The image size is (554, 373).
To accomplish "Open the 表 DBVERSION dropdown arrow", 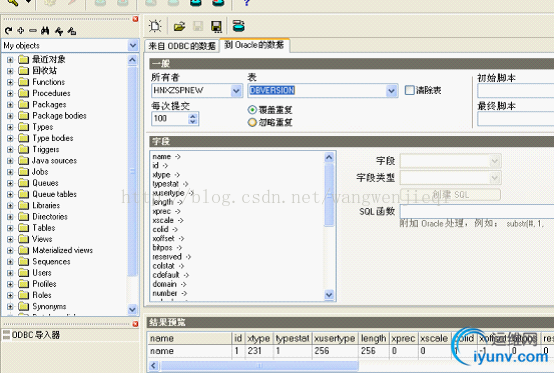I will coord(391,91).
